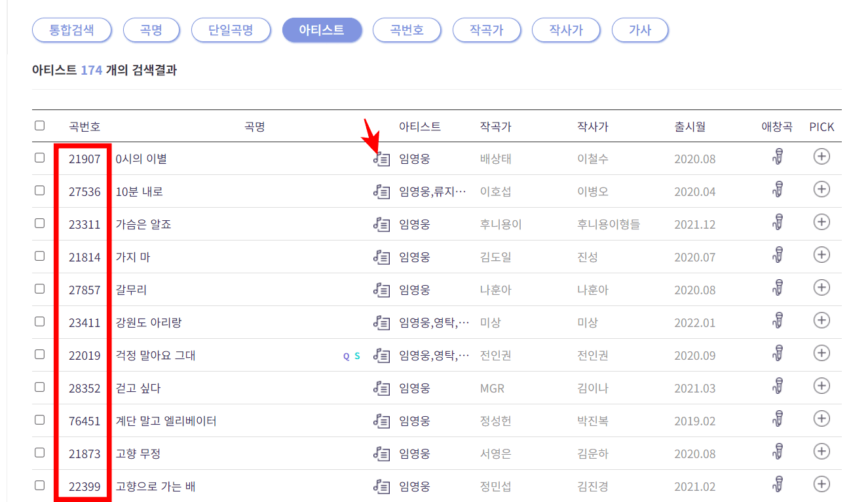Add 강원도 아리랑 to PICK with plus icon
Viewport: 868px width, 502px height.
tap(821, 320)
